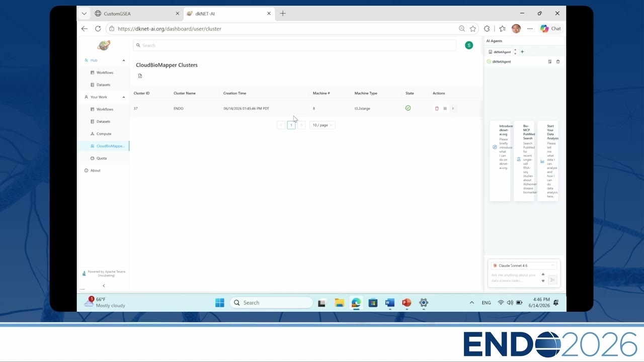Delete the dkNetAgent with its trash icon
The image size is (644, 362).
[x=558, y=62]
